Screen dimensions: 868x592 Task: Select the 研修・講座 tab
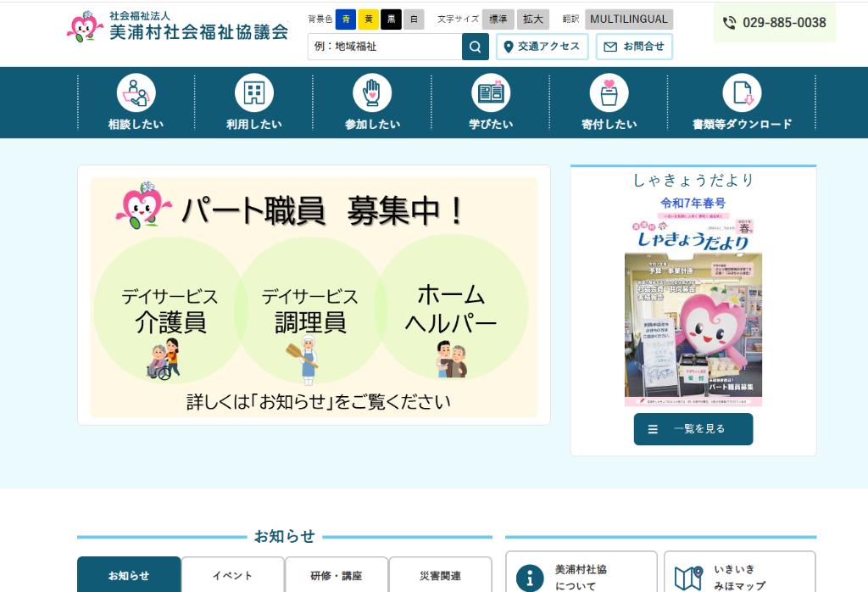337,575
